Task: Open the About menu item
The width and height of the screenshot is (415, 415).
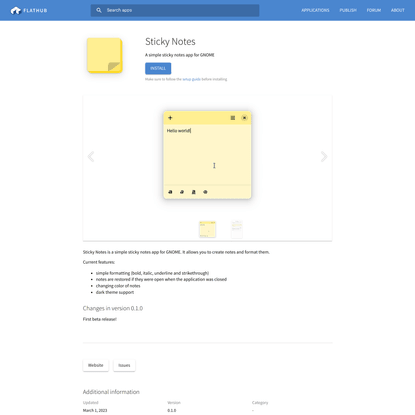Action: click(398, 10)
